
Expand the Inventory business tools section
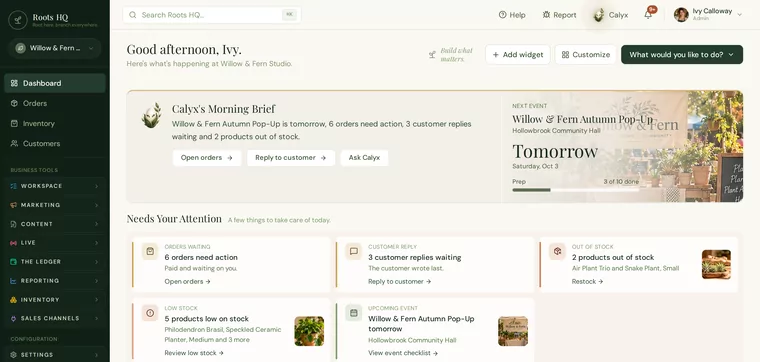96,299
